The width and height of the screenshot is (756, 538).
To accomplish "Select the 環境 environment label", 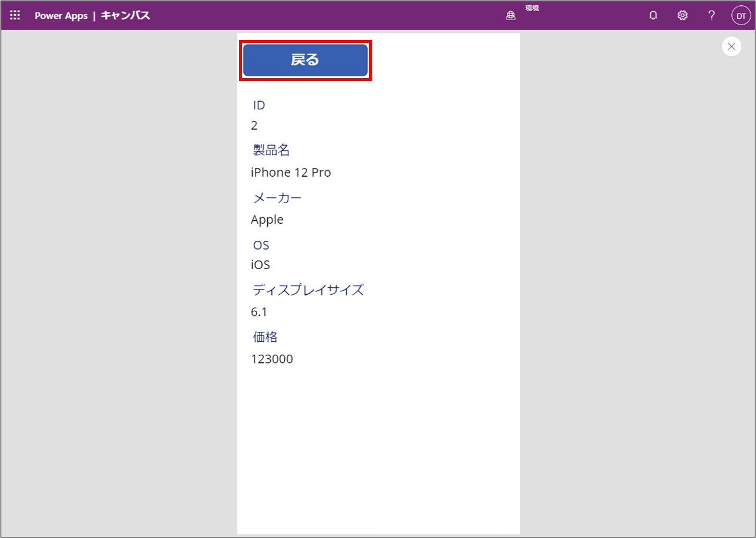I will point(532,8).
